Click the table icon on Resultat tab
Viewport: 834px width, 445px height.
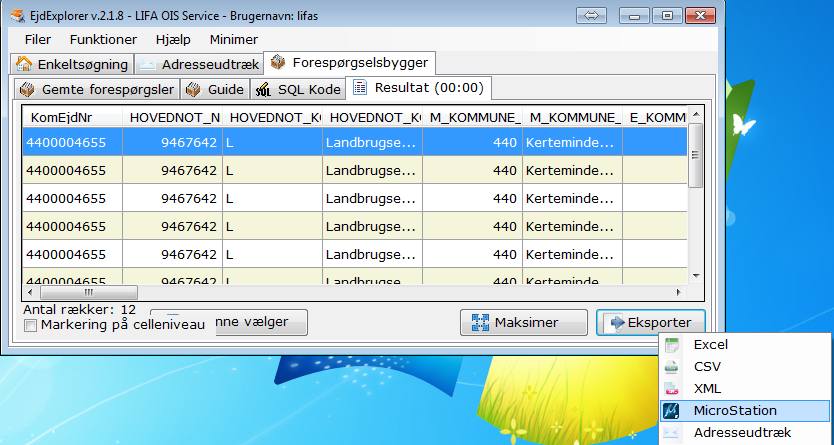[360, 87]
